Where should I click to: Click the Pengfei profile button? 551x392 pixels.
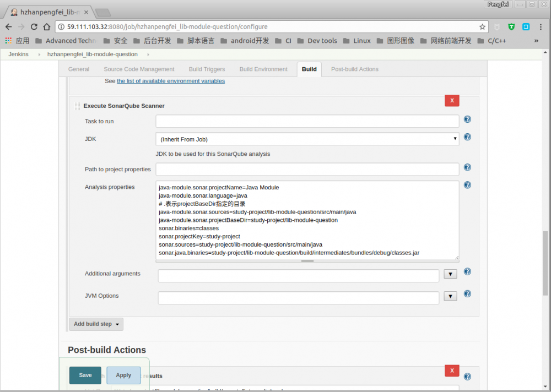tap(498, 4)
